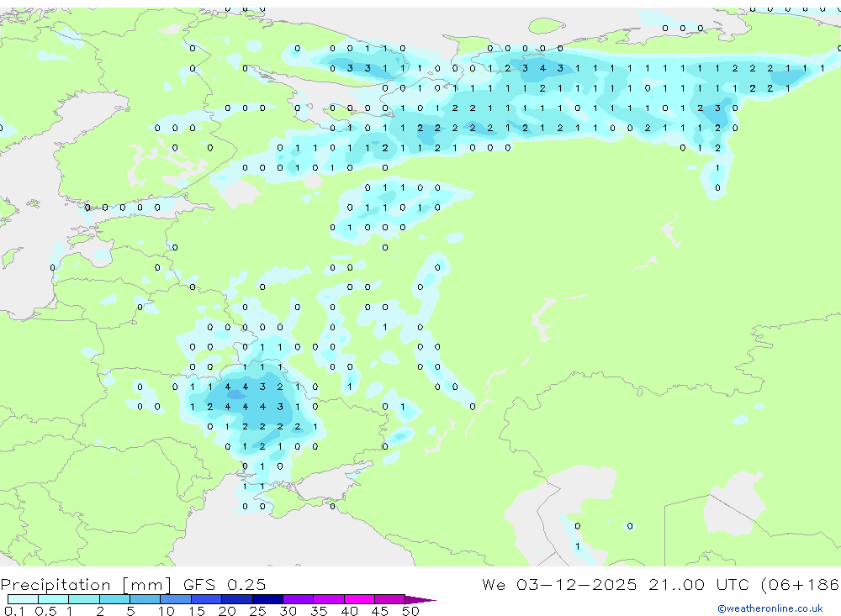This screenshot has width=841, height=616.
Task: Click the purple arrow tip above 50
Action: (x=420, y=599)
